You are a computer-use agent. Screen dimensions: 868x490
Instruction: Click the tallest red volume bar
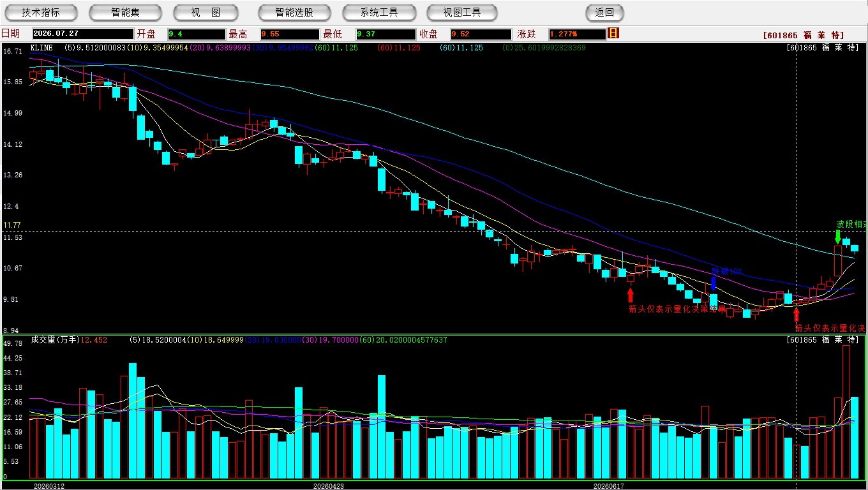click(x=846, y=412)
